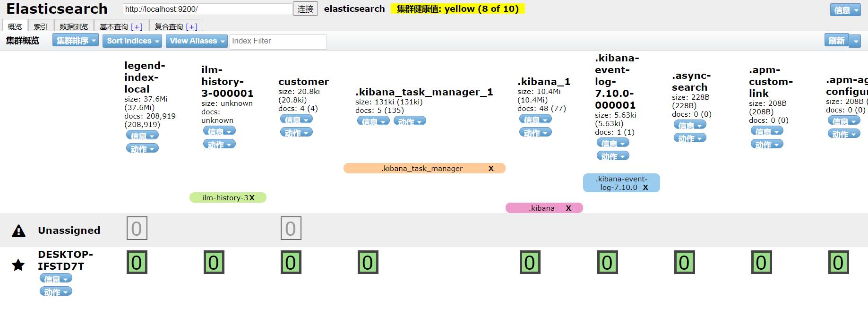Viewport: 868px width, 325px height.
Task: Open 动作 dropdown under .apm-custom-link
Action: coord(767,145)
